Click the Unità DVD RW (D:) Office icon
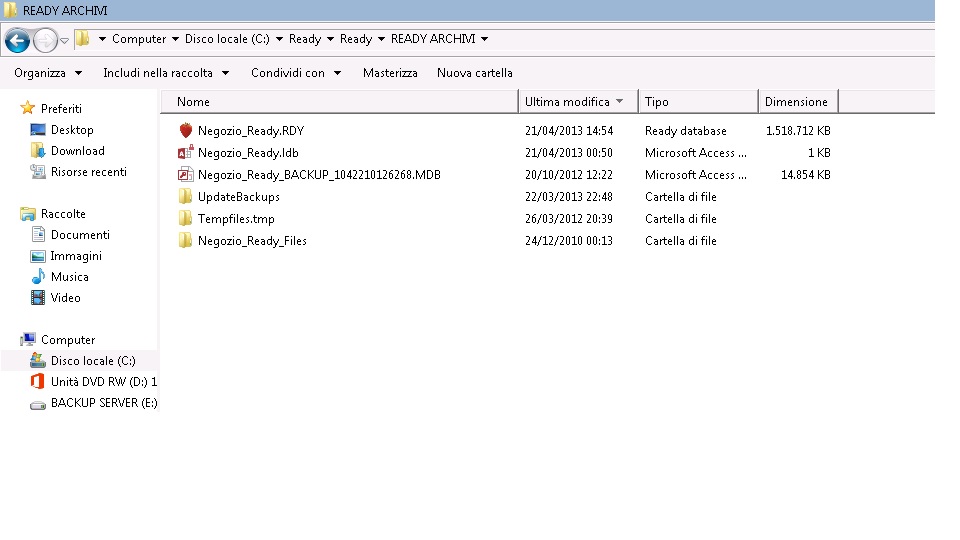Screen dimensions: 960x540 (x=38, y=381)
